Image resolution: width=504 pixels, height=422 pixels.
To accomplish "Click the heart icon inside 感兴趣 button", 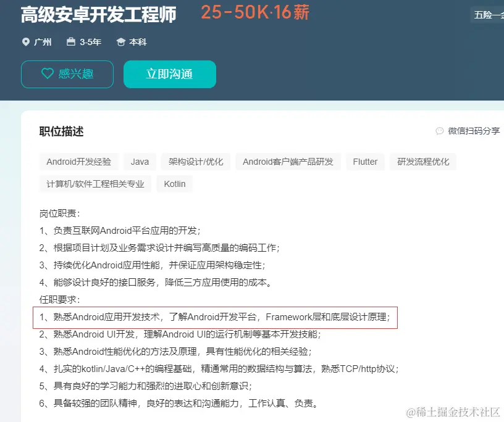I will coord(48,74).
